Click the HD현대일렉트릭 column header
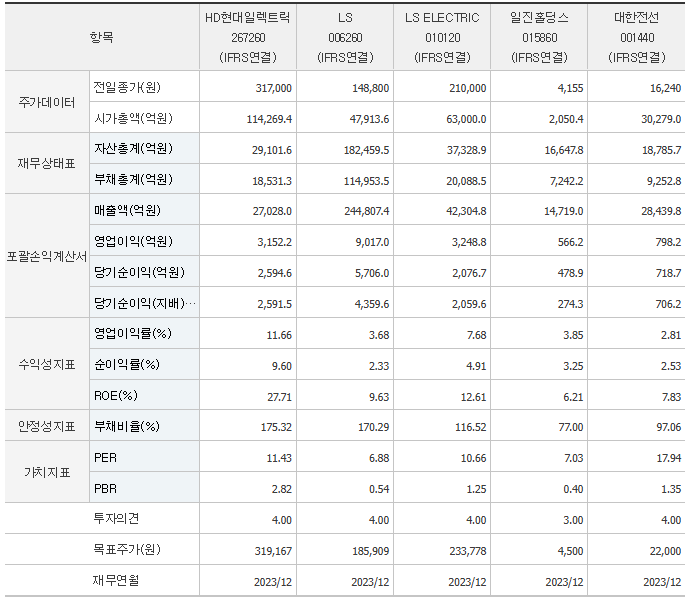The width and height of the screenshot is (685, 598). [x=248, y=37]
